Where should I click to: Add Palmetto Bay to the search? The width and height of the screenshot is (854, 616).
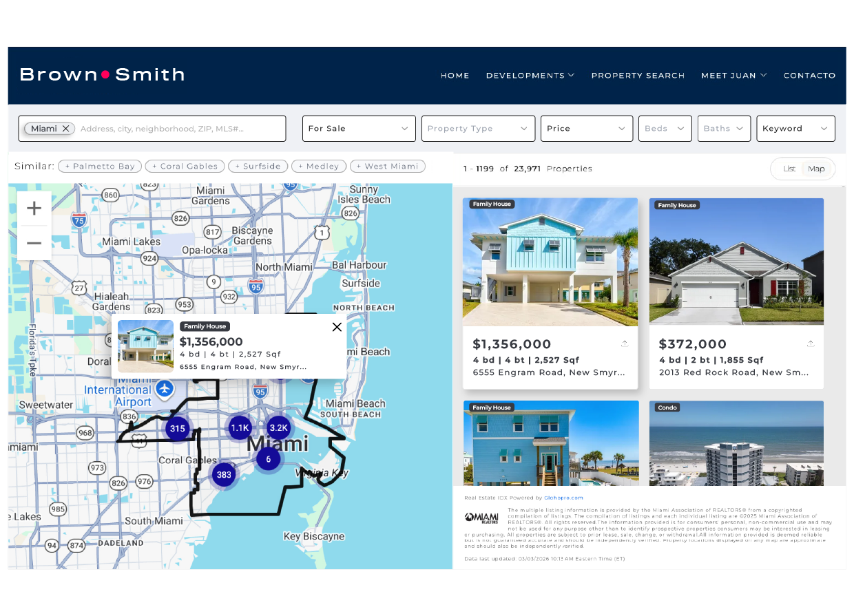[x=99, y=166]
